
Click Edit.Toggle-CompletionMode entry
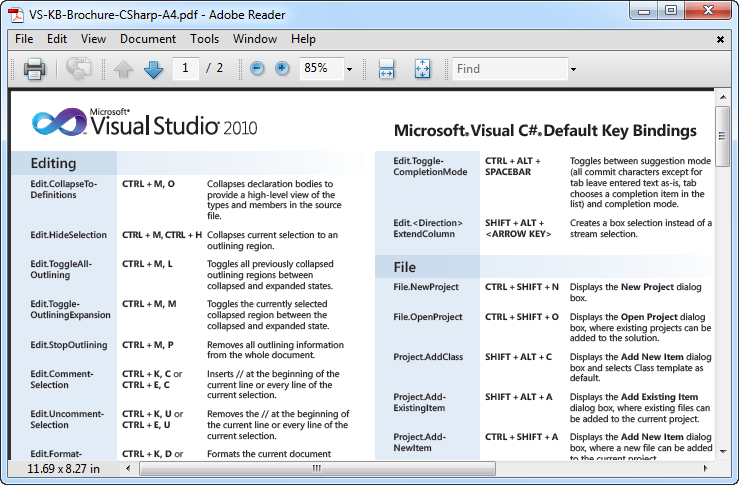coord(430,166)
